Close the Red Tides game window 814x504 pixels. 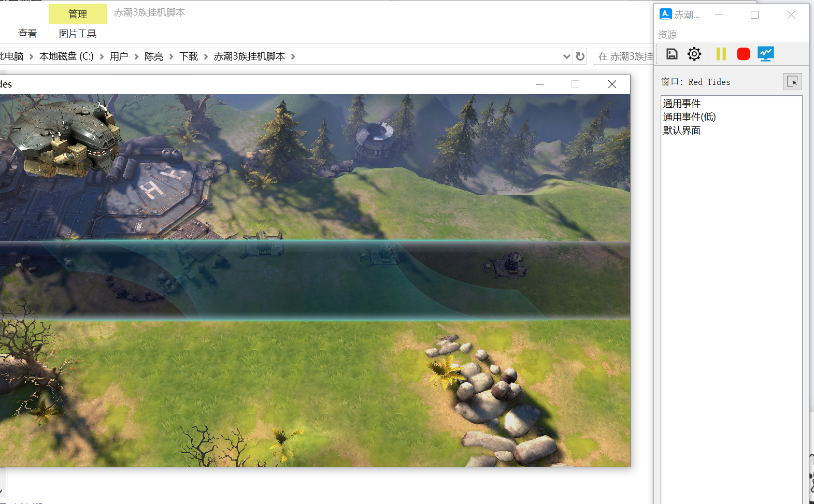(x=612, y=84)
